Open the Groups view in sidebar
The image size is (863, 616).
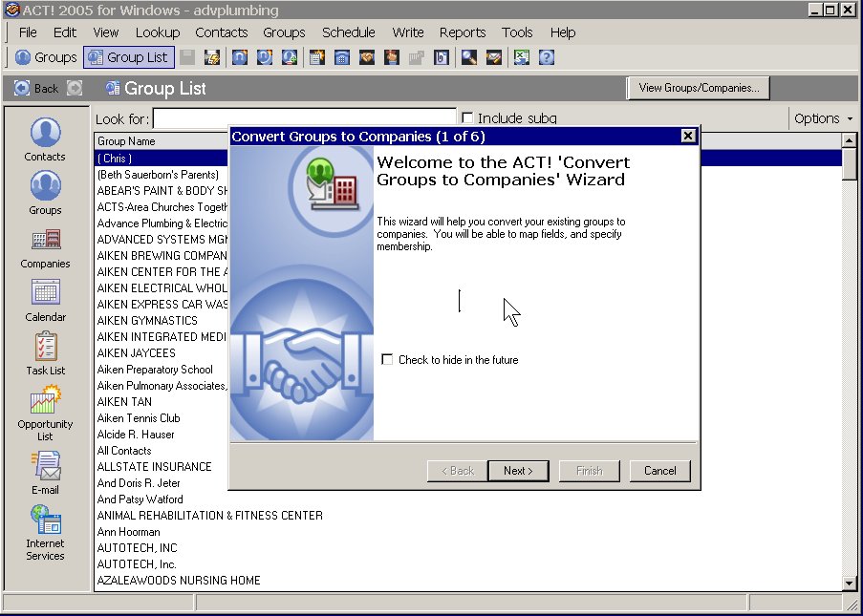point(45,193)
